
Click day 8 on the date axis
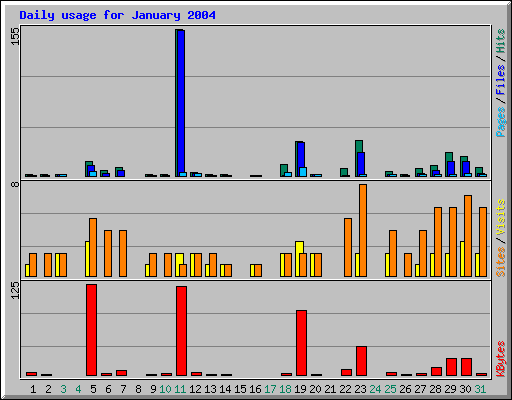click(x=138, y=389)
